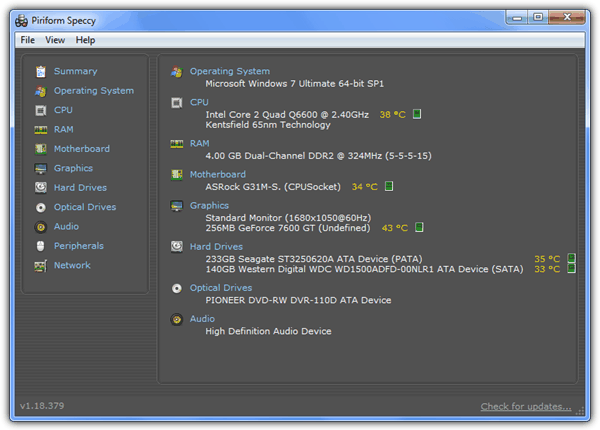Open the Audio speaker icon in sidebar
The image size is (600, 430).
[41, 227]
